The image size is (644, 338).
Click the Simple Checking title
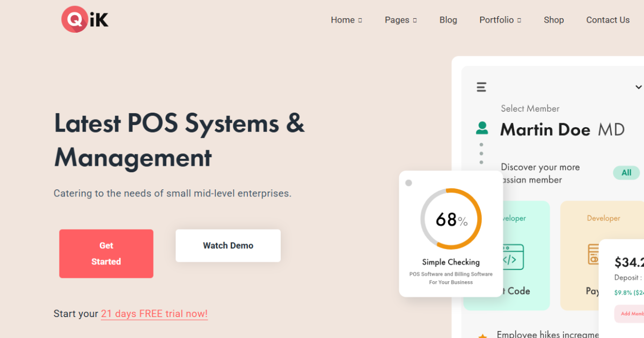(x=451, y=262)
